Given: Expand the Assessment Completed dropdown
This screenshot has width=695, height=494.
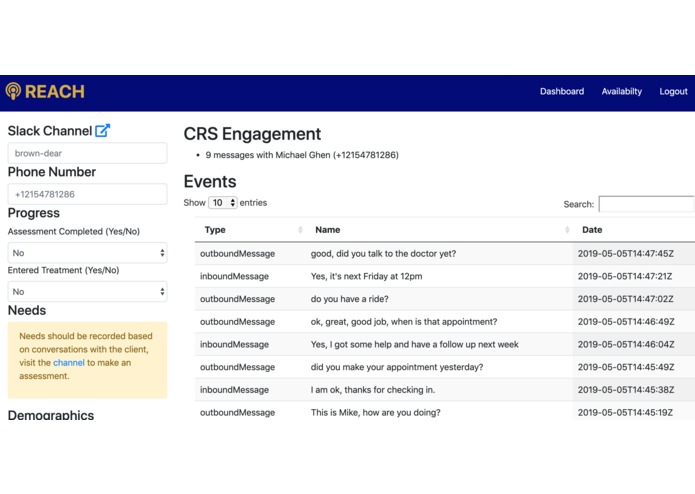Looking at the screenshot, I should pyautogui.click(x=87, y=253).
